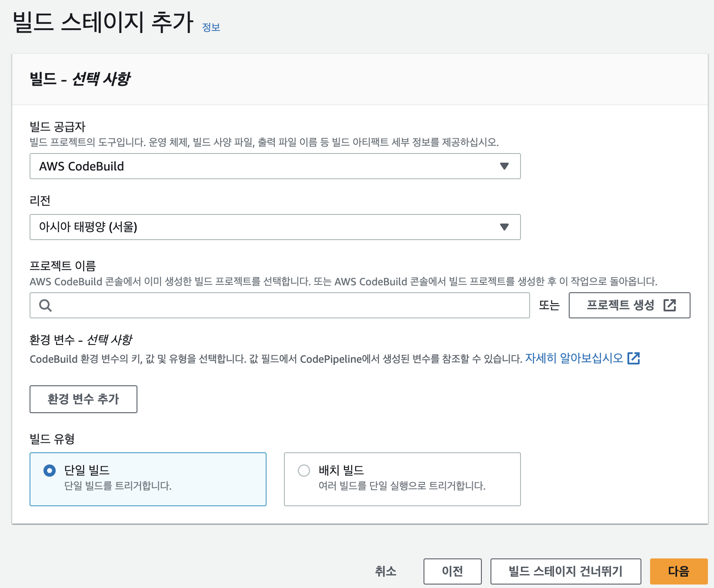Open the 정보 help link
The image size is (714, 588).
(211, 27)
